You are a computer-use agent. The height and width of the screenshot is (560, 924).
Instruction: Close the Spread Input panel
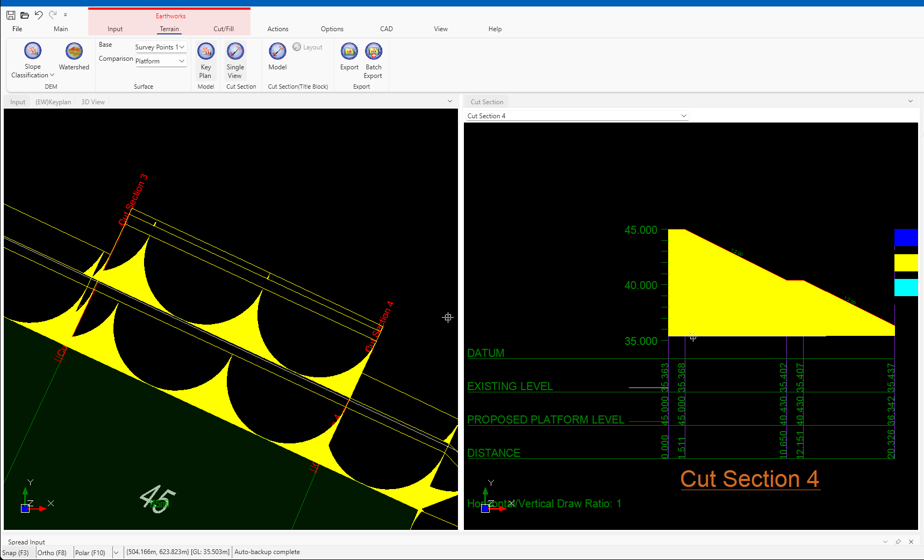pos(911,542)
